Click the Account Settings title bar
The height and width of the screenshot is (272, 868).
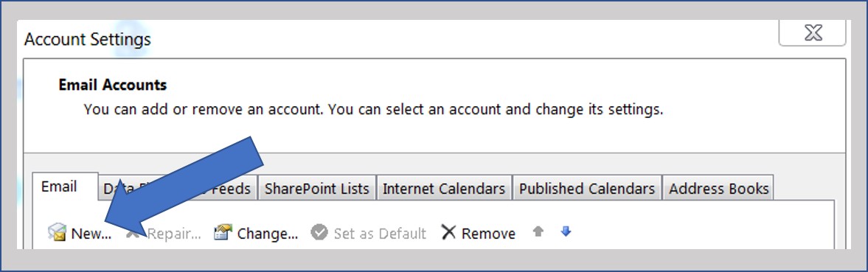[387, 39]
